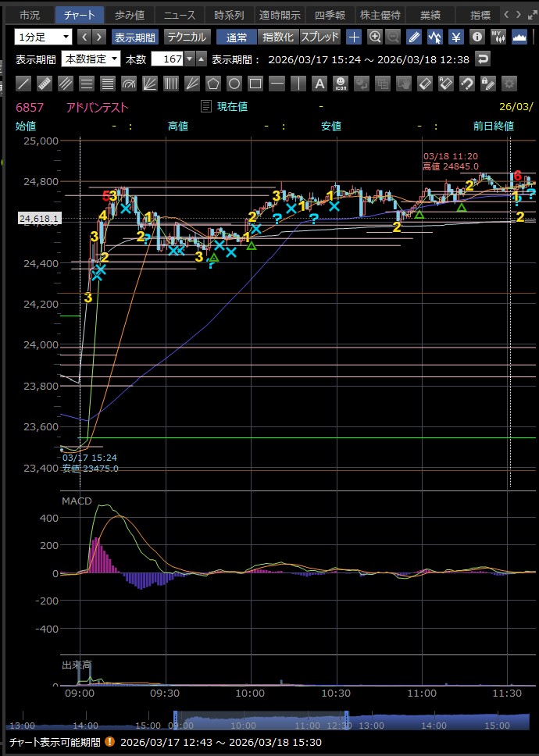Click the yen currency icon
Image resolution: width=539 pixels, height=756 pixels.
point(456,37)
